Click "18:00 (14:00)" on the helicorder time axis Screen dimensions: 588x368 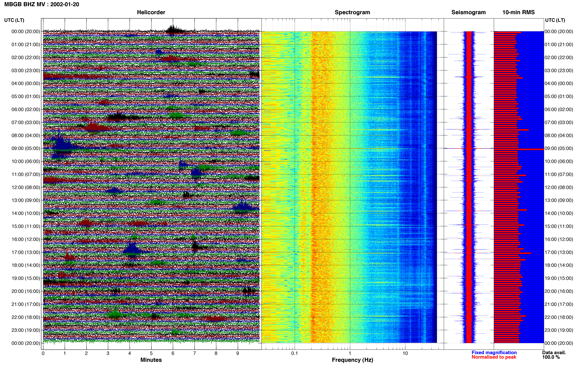click(x=26, y=265)
